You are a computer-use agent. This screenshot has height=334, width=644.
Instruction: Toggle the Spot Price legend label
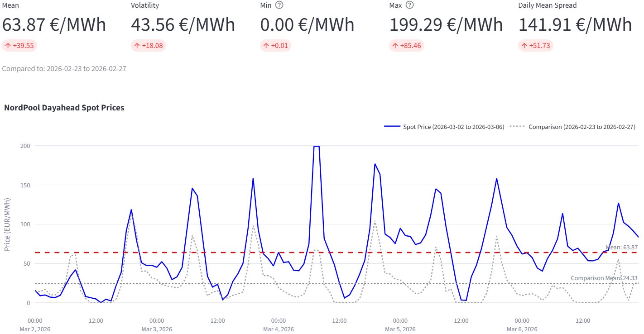click(453, 127)
